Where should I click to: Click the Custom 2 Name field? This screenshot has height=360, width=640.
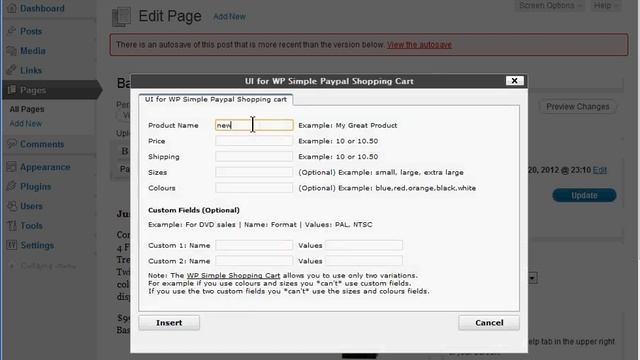(x=254, y=261)
